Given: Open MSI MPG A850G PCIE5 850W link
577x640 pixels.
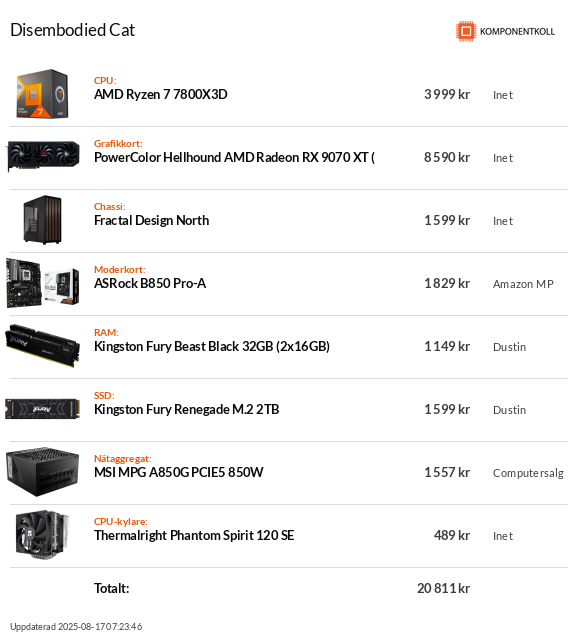Looking at the screenshot, I should (179, 472).
